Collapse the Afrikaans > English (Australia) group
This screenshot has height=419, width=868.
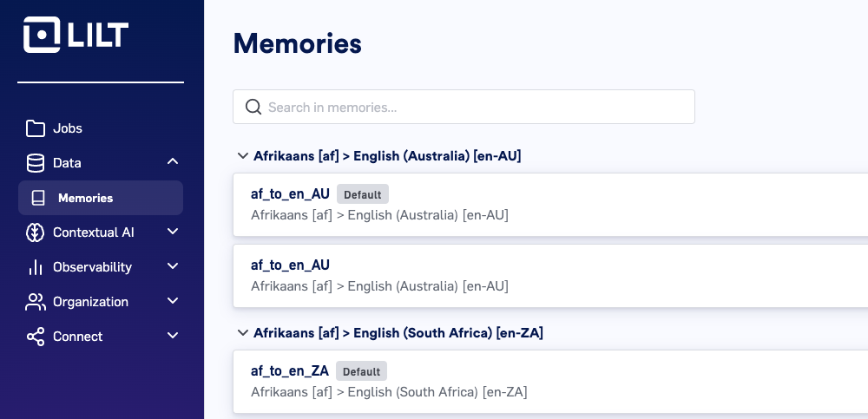click(242, 156)
